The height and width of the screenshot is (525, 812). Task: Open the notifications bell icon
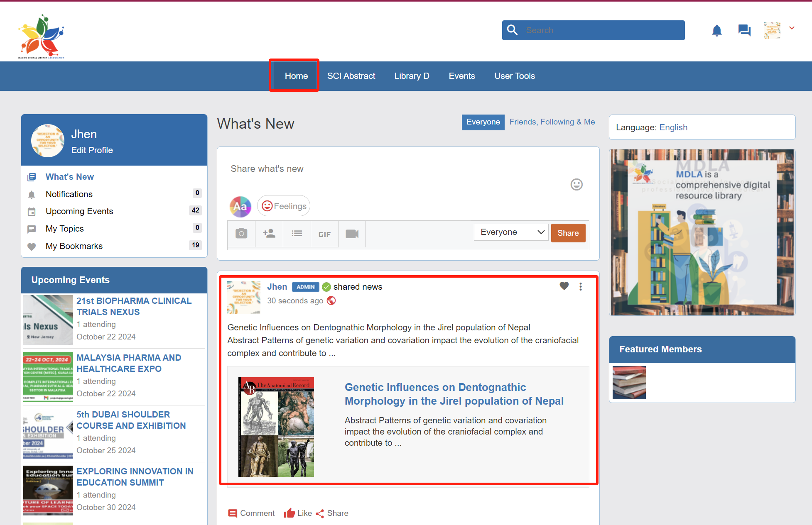[x=716, y=30]
